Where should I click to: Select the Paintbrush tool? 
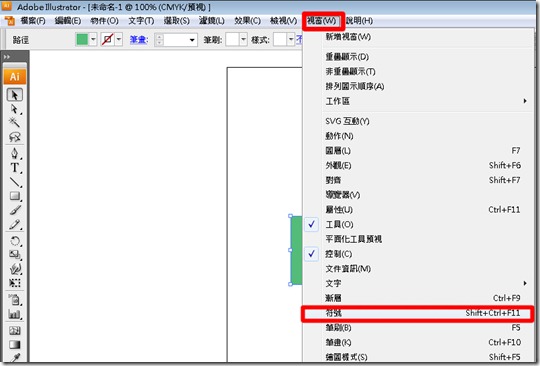15,210
